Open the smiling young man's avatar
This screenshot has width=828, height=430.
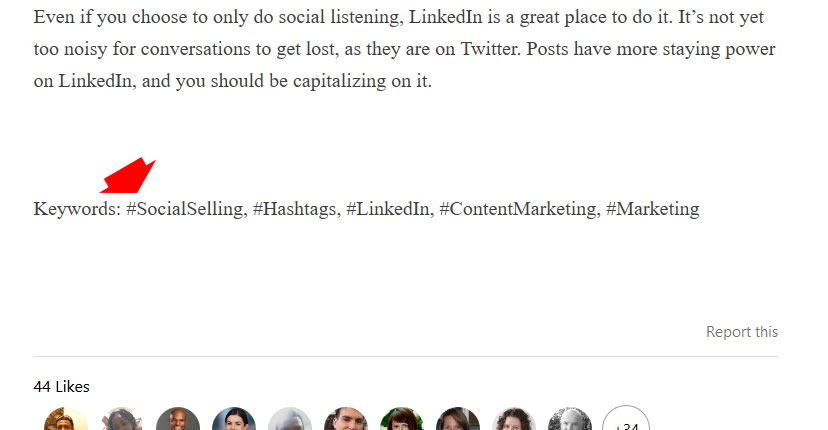(x=346, y=419)
